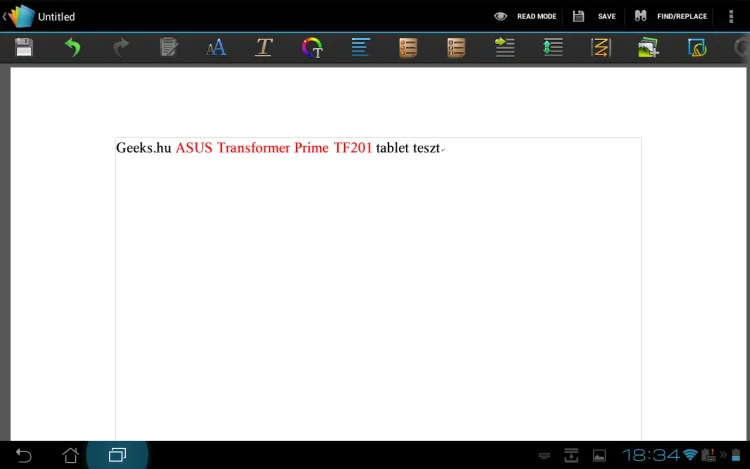Open Find/Replace with the binoculars button
This screenshot has height=469, width=750.
click(x=671, y=16)
